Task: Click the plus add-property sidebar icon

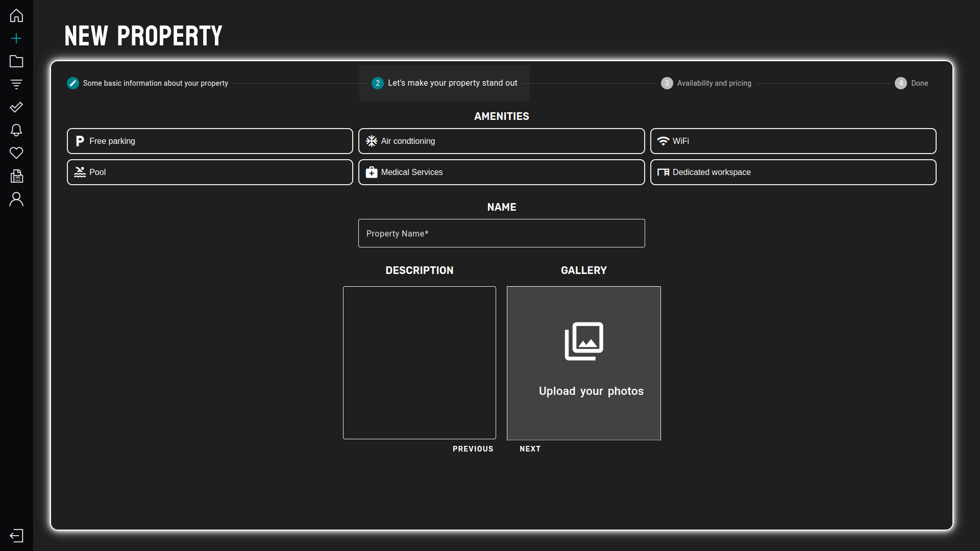Action: [16, 38]
